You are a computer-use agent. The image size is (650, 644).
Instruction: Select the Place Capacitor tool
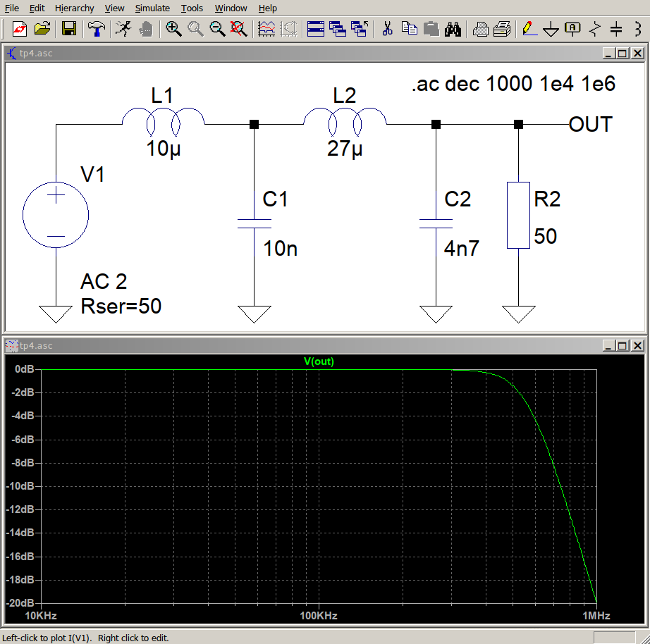coord(616,29)
